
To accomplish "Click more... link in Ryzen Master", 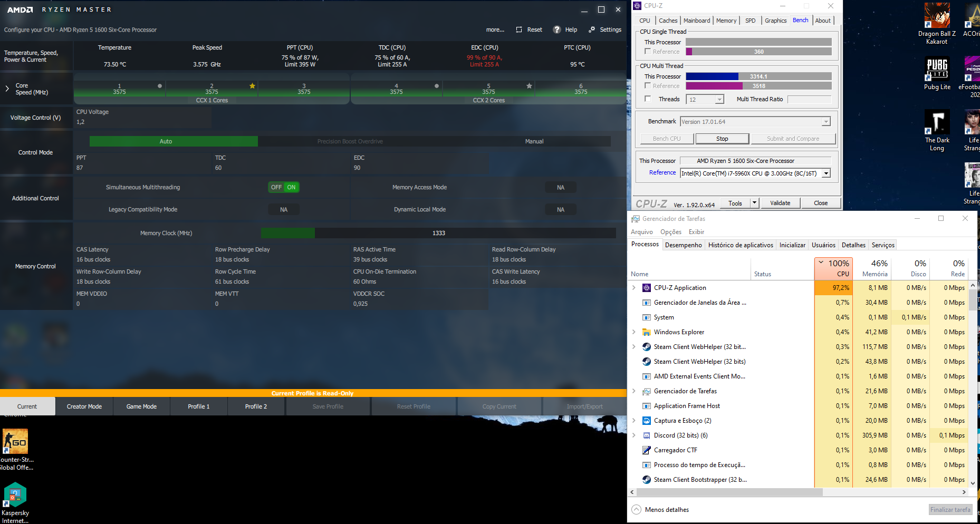I will (495, 30).
